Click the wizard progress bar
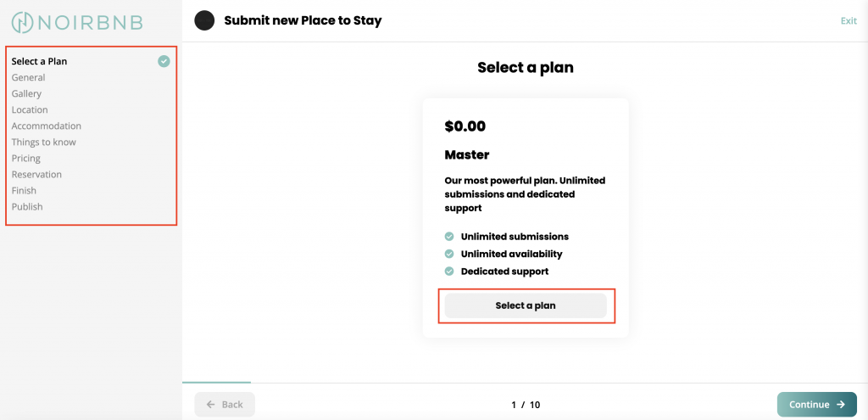 coord(525,383)
